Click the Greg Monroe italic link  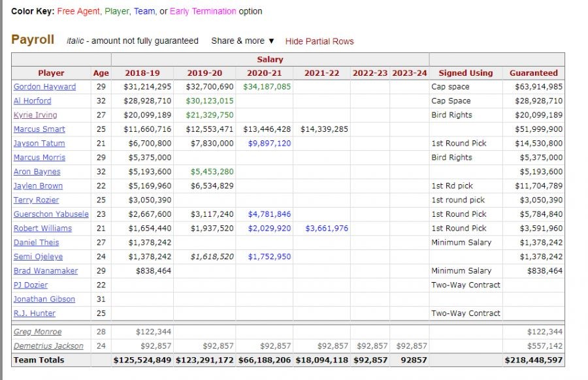tap(37, 332)
